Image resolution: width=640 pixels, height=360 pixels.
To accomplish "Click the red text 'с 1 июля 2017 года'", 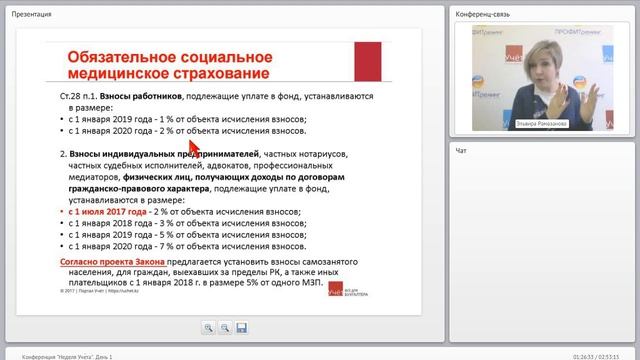I will tap(107, 212).
